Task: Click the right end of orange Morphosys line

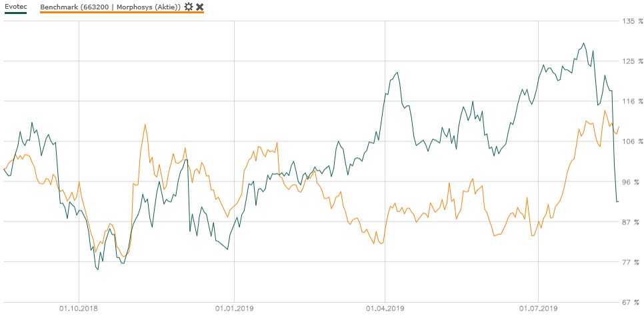Action: pyautogui.click(x=619, y=127)
